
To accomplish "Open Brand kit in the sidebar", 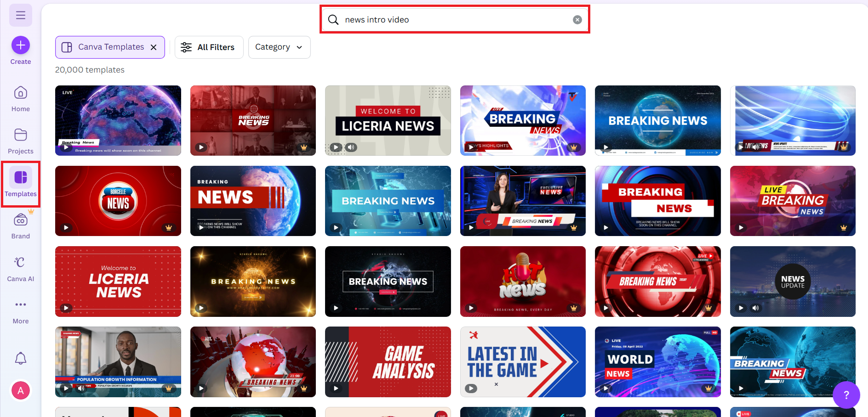I will click(x=21, y=226).
